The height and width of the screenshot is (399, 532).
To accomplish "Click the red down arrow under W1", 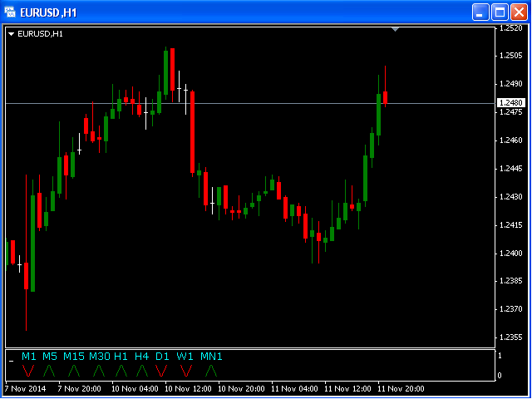I will point(186,371).
